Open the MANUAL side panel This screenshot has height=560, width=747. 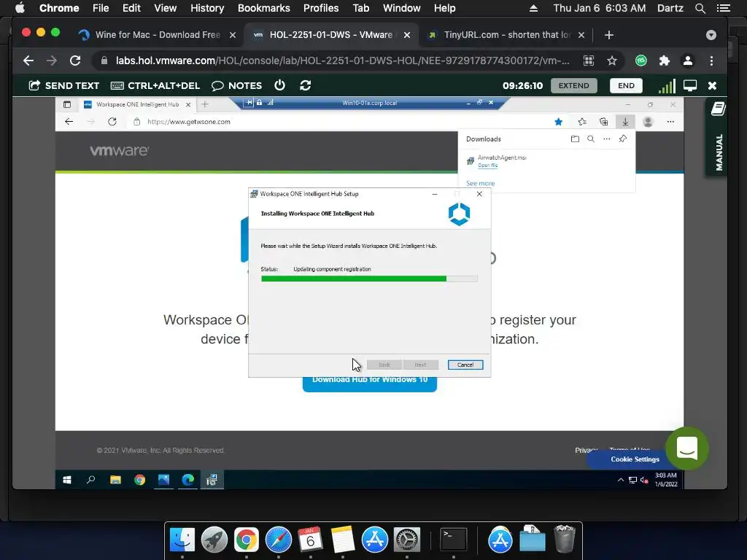pyautogui.click(x=718, y=138)
